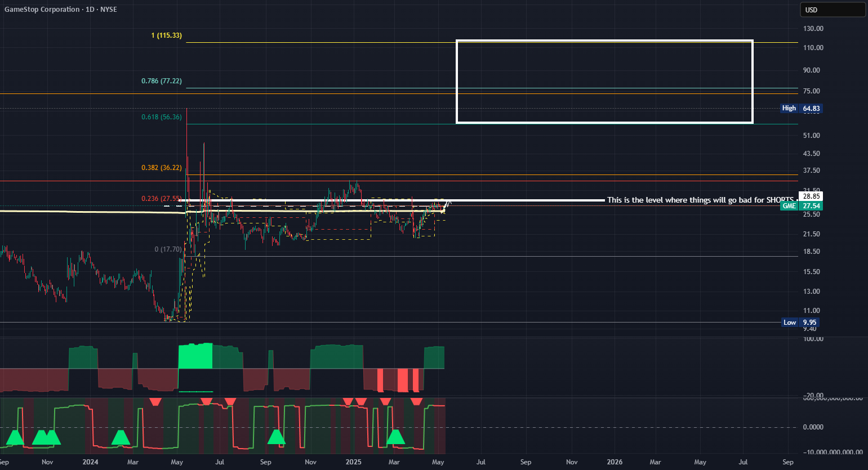
Task: Click the green up-triangle signal above March 2024
Action: click(121, 437)
